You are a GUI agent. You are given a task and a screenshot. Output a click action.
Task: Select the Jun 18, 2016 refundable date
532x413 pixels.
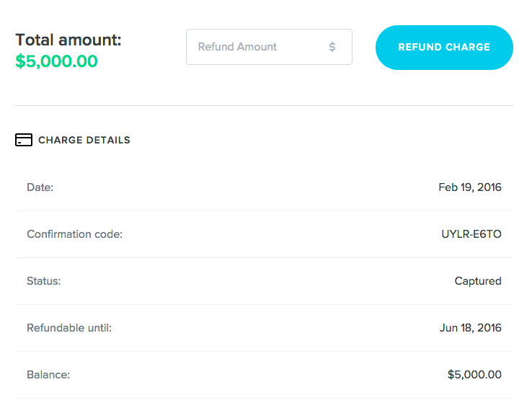coord(470,328)
